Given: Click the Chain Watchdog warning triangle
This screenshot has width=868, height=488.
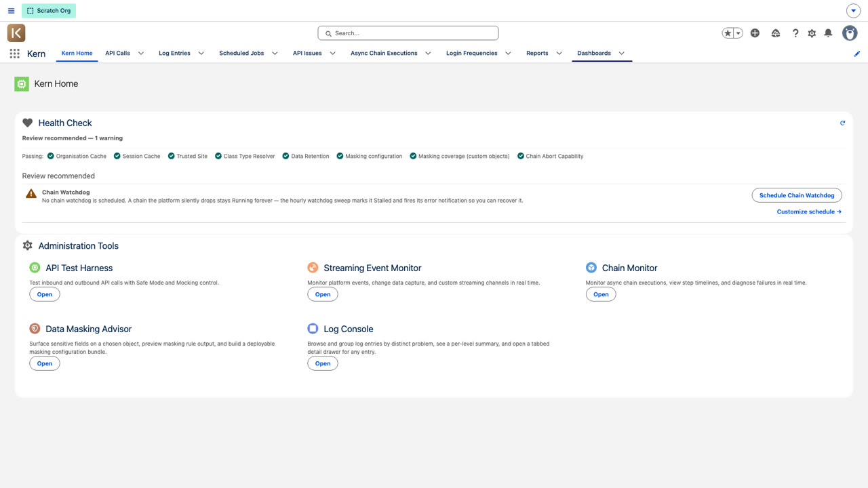Looking at the screenshot, I should pos(31,194).
